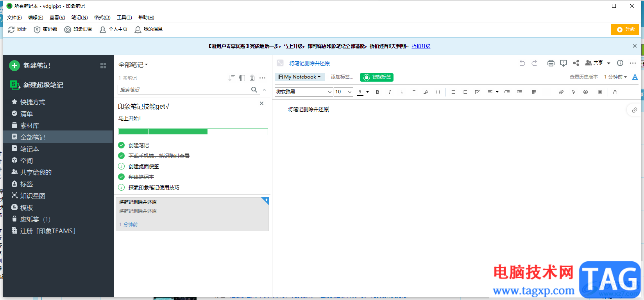Click the 搜索笔记 search field
This screenshot has height=300, width=644.
184,90
